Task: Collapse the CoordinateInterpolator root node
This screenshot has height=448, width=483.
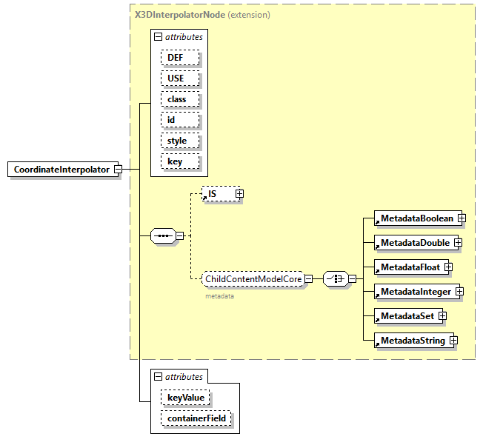Action: click(x=118, y=170)
